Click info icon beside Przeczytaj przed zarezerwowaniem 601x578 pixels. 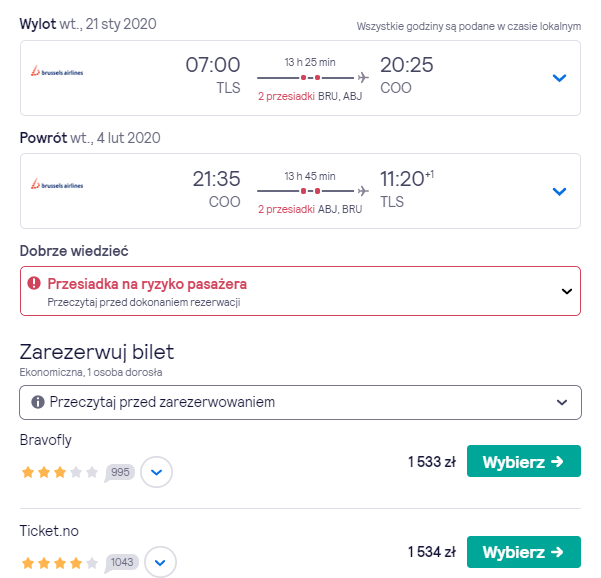(38, 402)
